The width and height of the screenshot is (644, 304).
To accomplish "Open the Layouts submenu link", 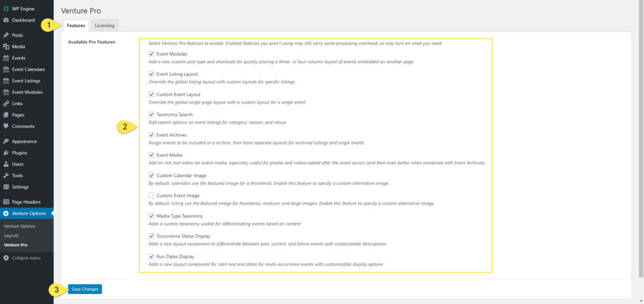I will tap(11, 235).
